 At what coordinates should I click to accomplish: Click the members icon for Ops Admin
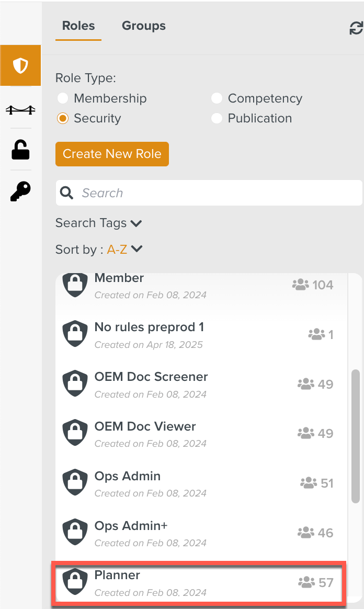[309, 483]
